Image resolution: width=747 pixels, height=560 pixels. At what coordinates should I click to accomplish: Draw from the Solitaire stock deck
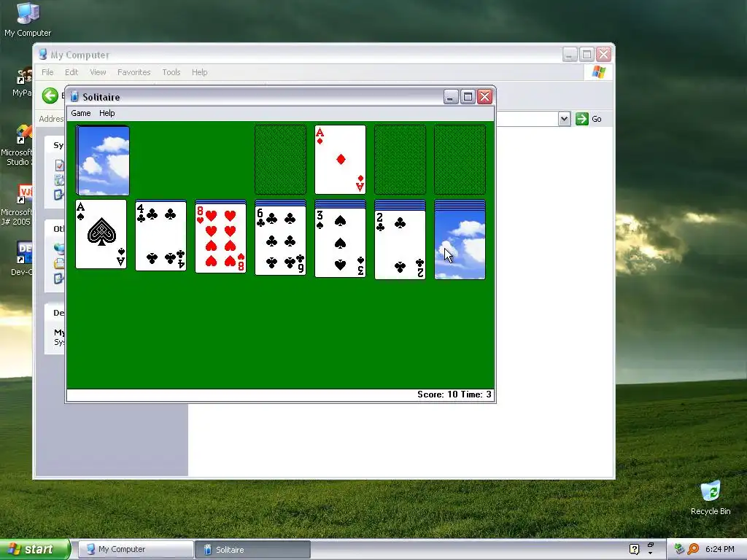(102, 160)
